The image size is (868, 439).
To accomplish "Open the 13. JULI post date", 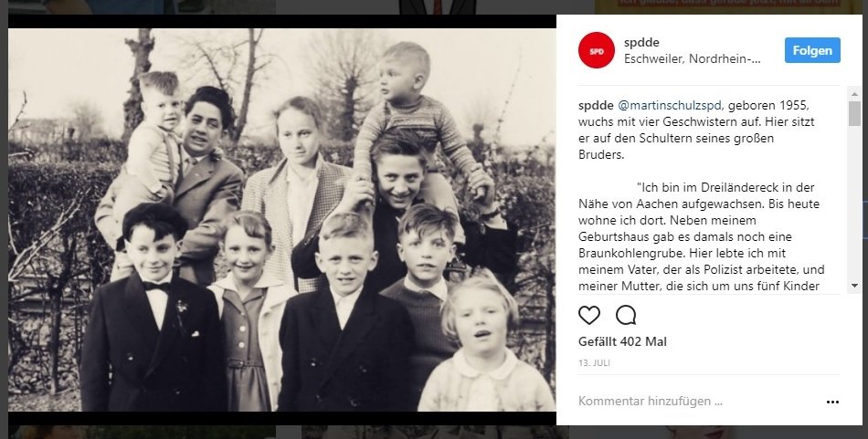I will click(x=594, y=363).
